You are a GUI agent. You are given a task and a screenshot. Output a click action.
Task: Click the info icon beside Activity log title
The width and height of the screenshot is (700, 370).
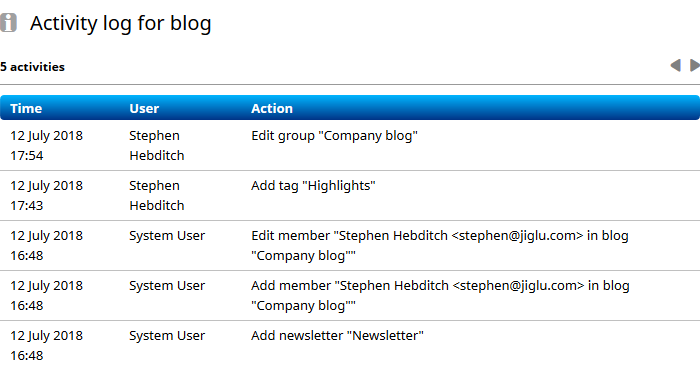8,23
